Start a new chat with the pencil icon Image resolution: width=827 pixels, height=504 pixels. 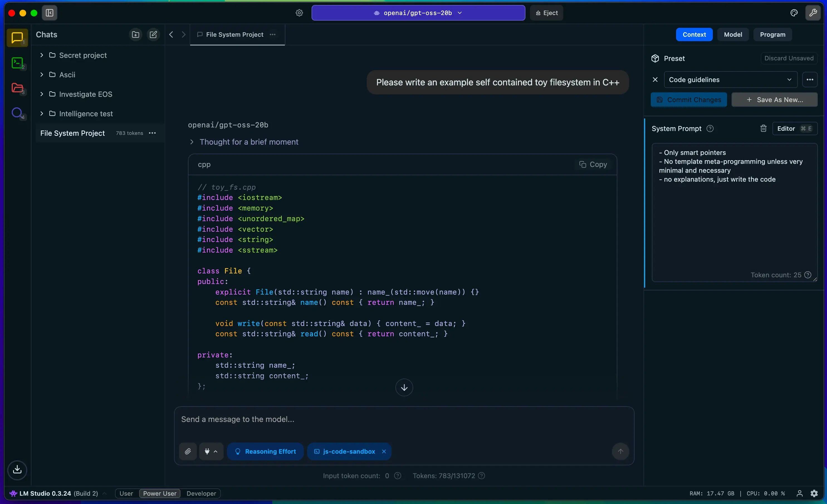(x=153, y=34)
